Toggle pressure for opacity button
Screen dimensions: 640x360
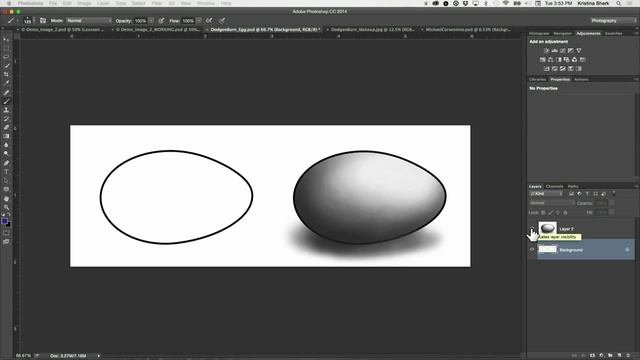click(162, 20)
